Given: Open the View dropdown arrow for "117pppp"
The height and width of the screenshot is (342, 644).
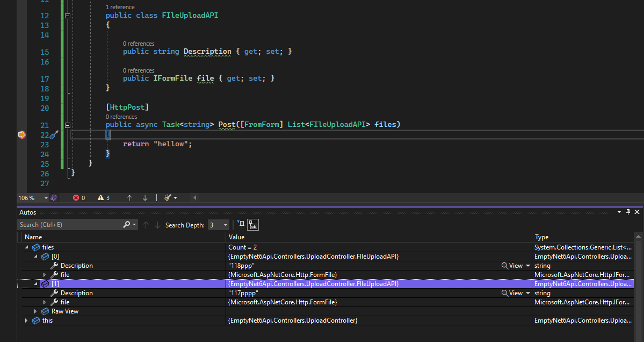Looking at the screenshot, I should click(528, 293).
